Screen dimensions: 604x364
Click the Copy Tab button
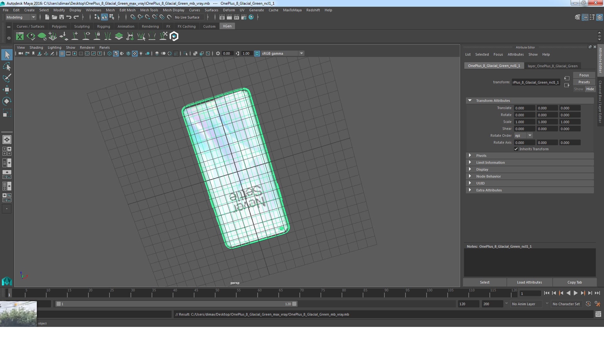point(574,282)
